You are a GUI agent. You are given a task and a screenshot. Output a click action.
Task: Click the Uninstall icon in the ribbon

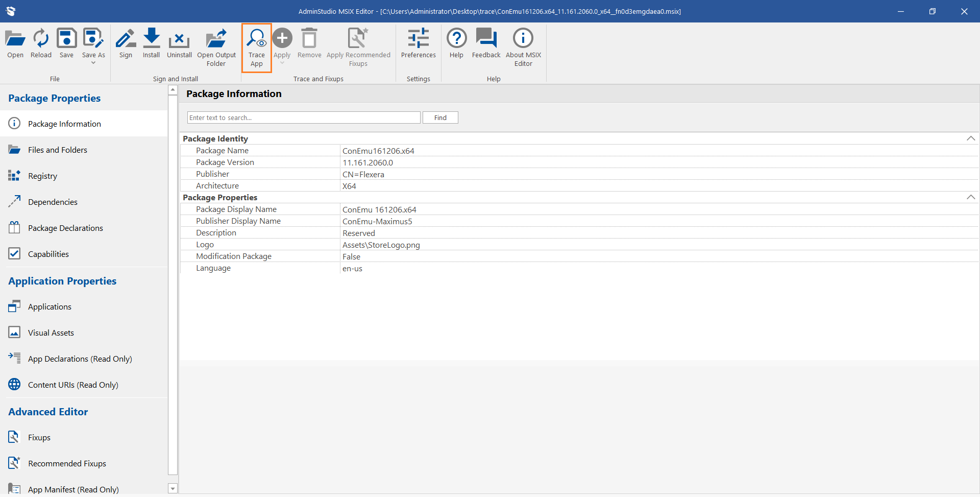tap(179, 44)
